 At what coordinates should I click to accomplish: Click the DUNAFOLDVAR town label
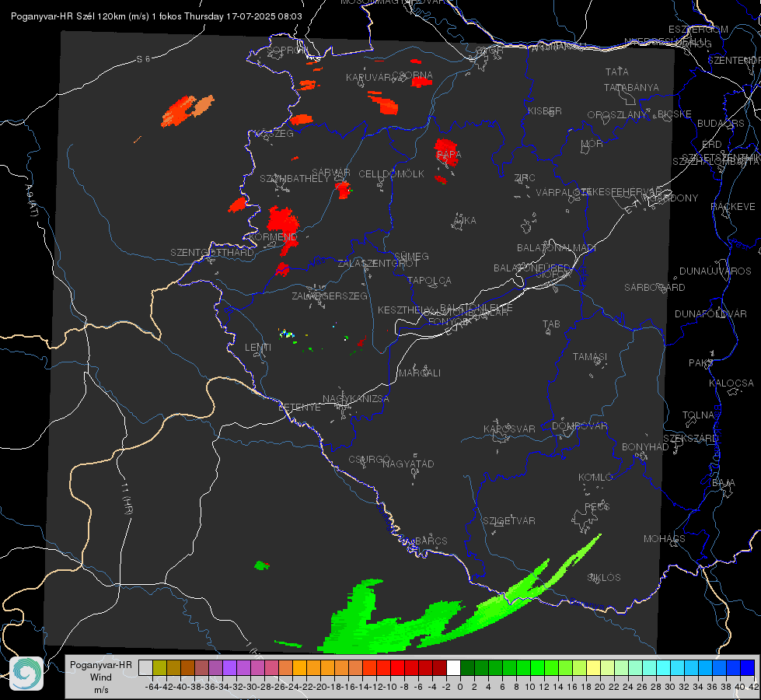point(710,313)
